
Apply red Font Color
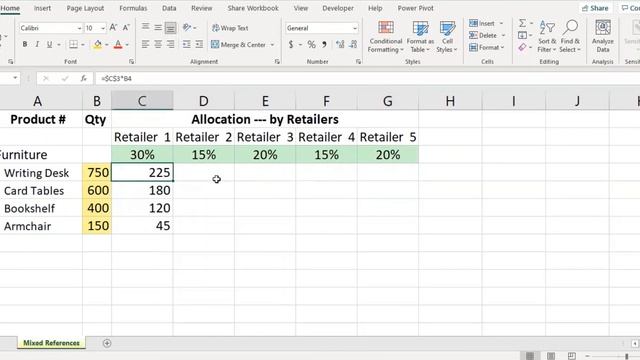(118, 44)
